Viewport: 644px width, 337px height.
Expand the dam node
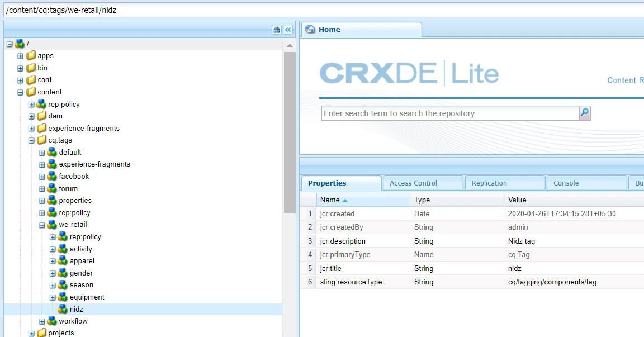(31, 117)
